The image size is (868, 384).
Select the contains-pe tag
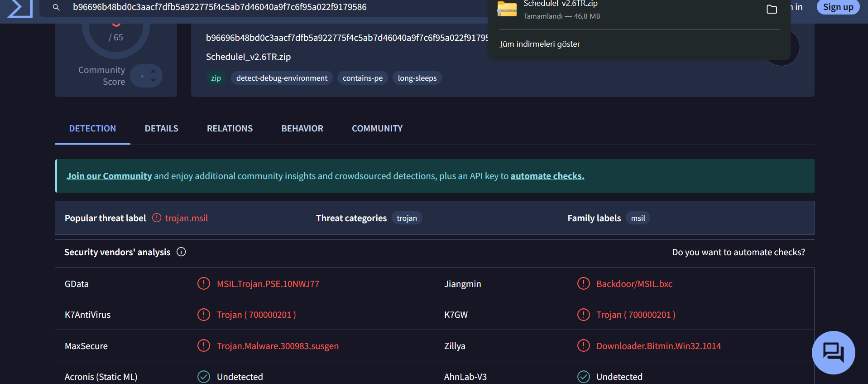(363, 78)
